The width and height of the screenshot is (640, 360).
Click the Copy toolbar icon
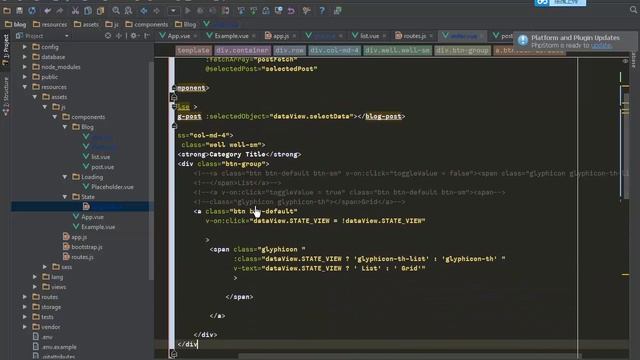[x=88, y=11]
